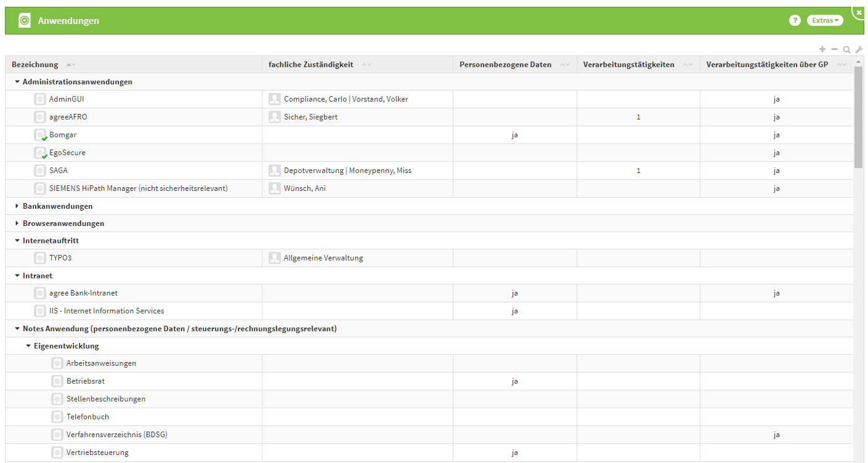Collapse the Administrationsanwendungen group

17,82
